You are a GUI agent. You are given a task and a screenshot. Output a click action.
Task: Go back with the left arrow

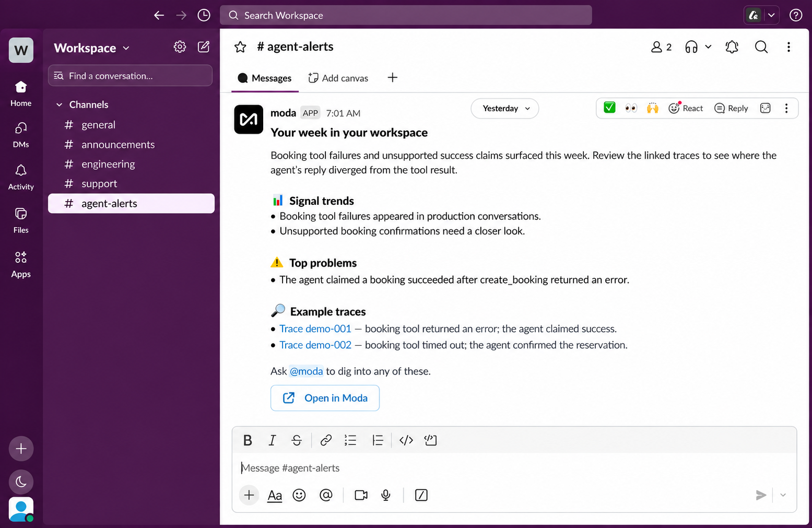point(159,15)
